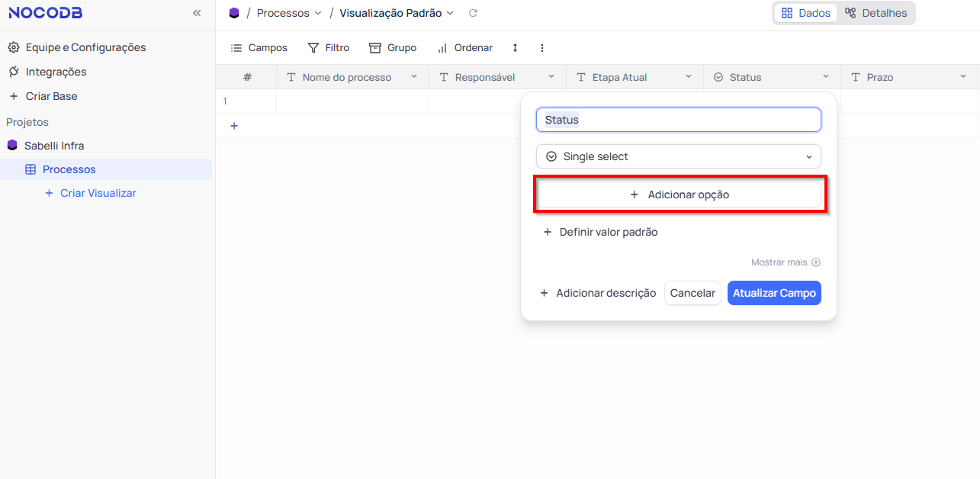Open the Grupo grouping options

[392, 47]
